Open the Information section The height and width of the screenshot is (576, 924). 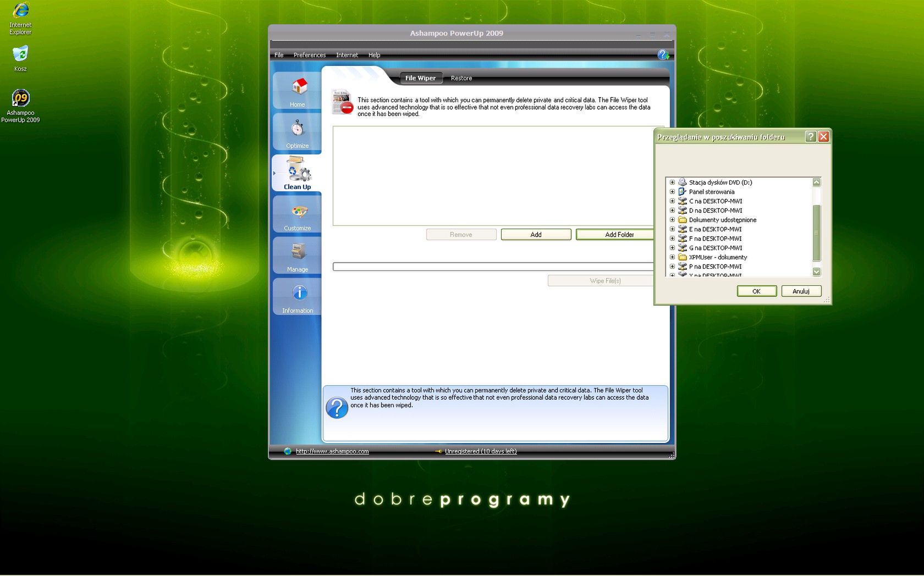(297, 296)
